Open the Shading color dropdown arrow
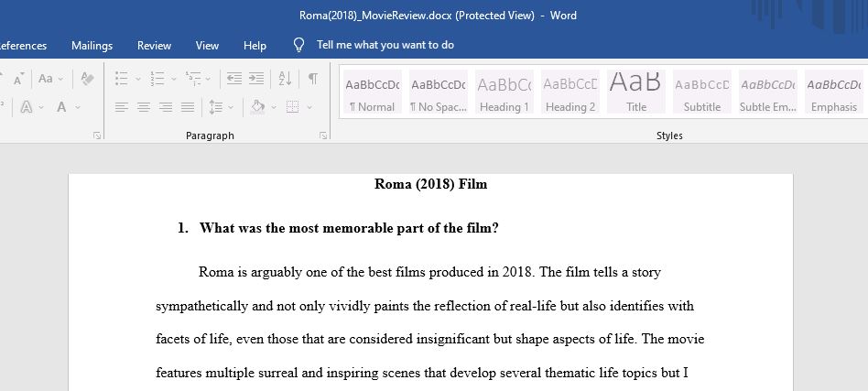The height and width of the screenshot is (391, 868). pyautogui.click(x=274, y=107)
